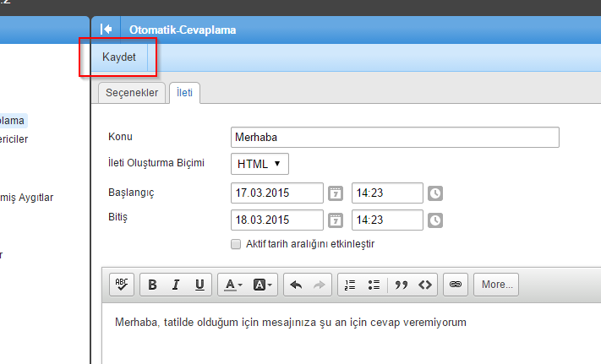Screen dimensions: 601x364
Task: Add a blockquote to the message
Action: (x=402, y=285)
